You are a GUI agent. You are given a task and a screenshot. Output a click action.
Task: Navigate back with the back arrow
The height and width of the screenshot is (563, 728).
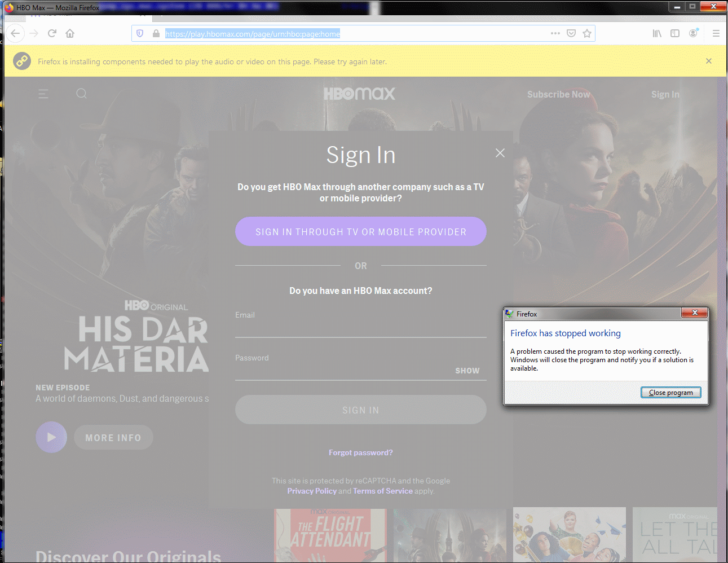tap(15, 33)
